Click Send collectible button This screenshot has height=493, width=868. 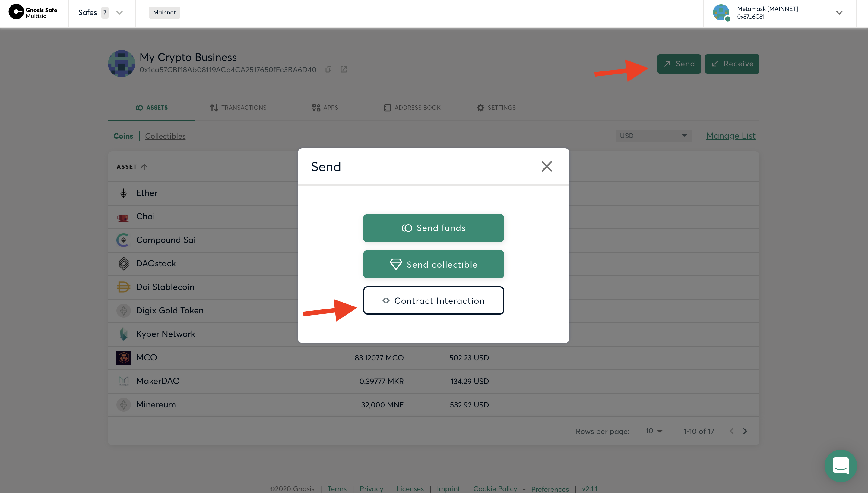coord(433,265)
